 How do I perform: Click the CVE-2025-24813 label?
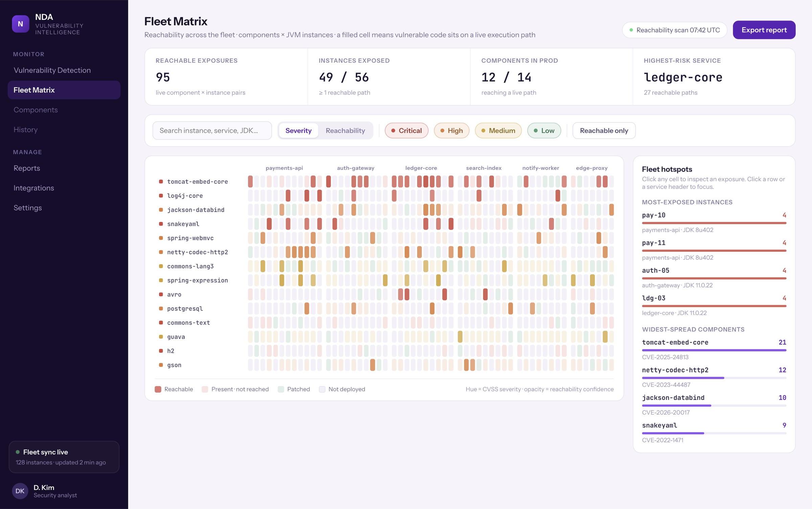[665, 357]
